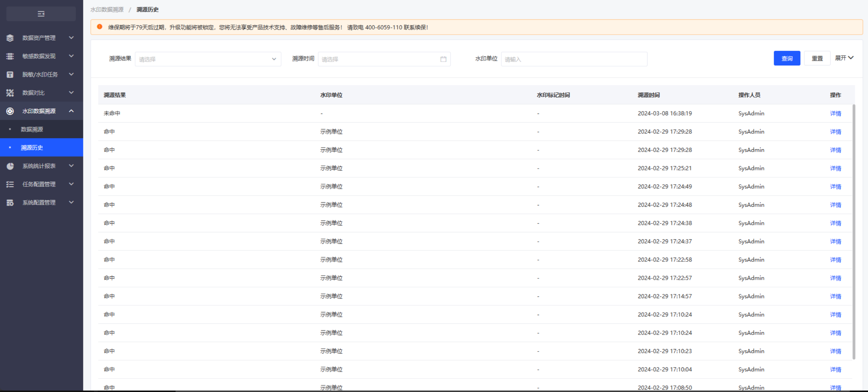Expand 任务配置管理 menu chevron
This screenshot has width=868, height=392.
click(71, 185)
